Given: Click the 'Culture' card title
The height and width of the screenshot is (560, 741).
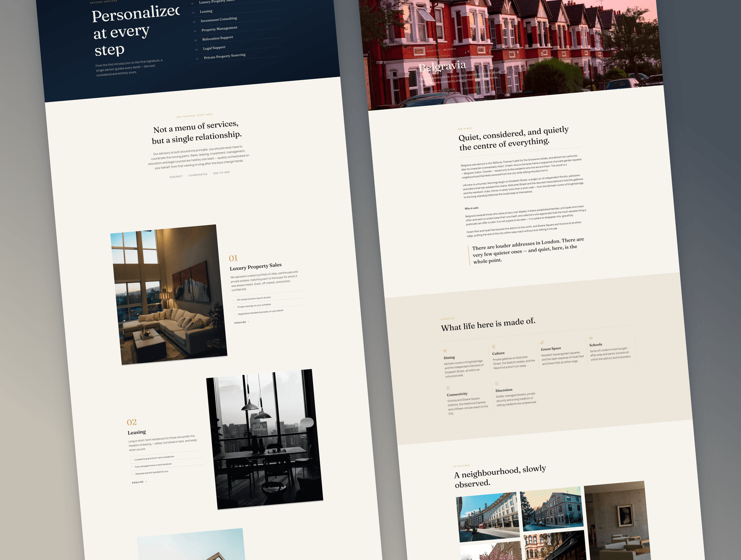Looking at the screenshot, I should pyautogui.click(x=498, y=353).
